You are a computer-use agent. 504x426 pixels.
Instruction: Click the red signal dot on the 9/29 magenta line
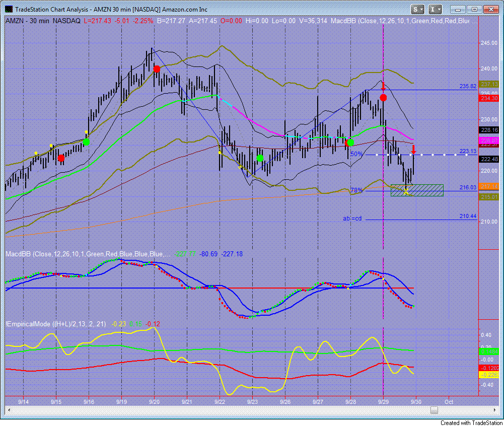[x=383, y=97]
